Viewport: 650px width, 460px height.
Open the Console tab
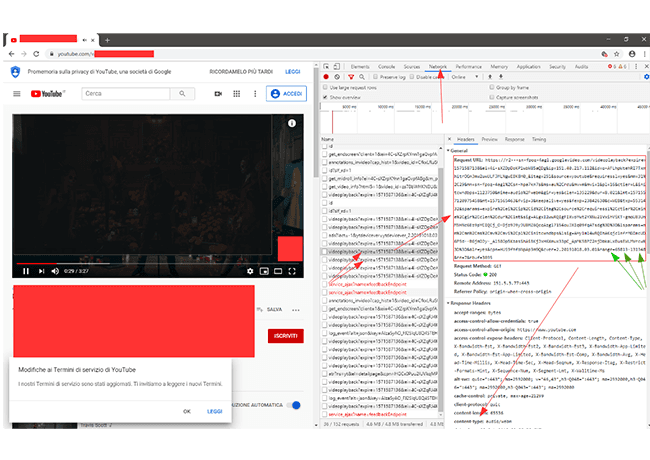click(x=386, y=66)
